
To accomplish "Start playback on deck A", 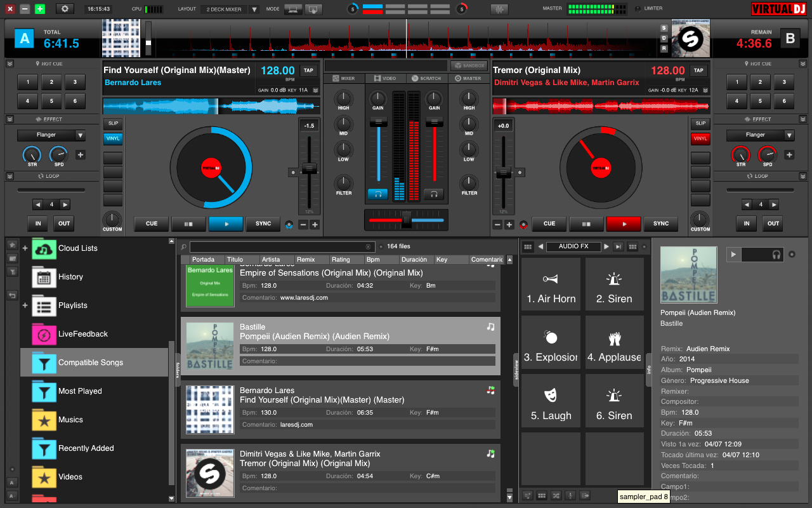I will coord(226,224).
